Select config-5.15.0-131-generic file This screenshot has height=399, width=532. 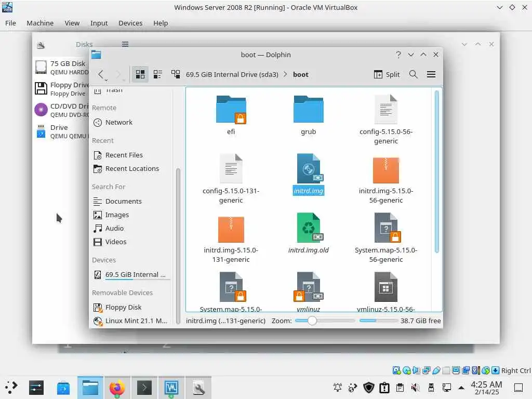tap(231, 179)
